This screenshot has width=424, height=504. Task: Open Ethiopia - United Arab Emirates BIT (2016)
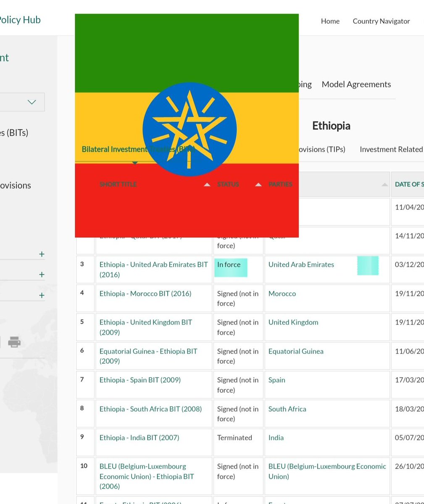154,270
